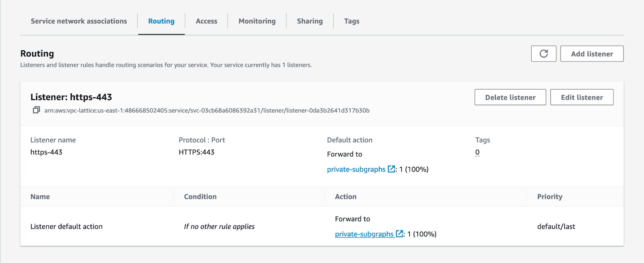Select the listener ARN text
The image size is (644, 263).
point(207,110)
